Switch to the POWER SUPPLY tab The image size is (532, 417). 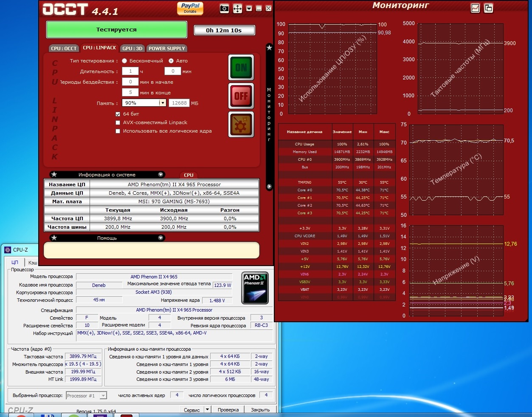[166, 48]
